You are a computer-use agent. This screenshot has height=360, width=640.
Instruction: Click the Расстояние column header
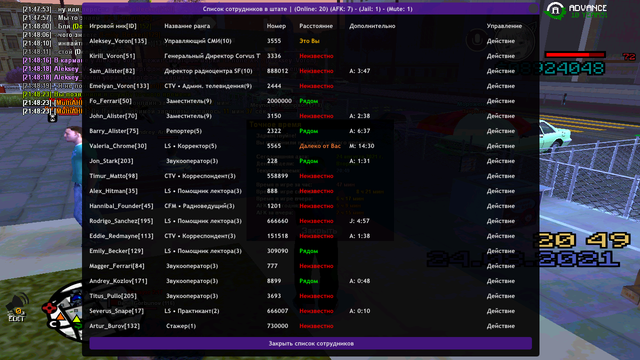coord(316,26)
